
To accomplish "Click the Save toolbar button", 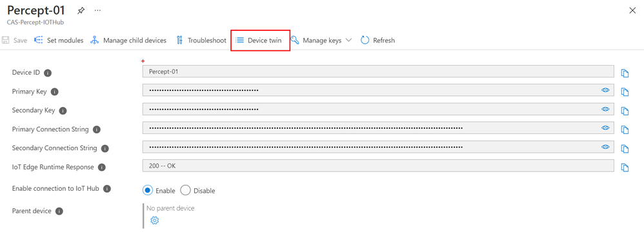I will click(x=15, y=40).
